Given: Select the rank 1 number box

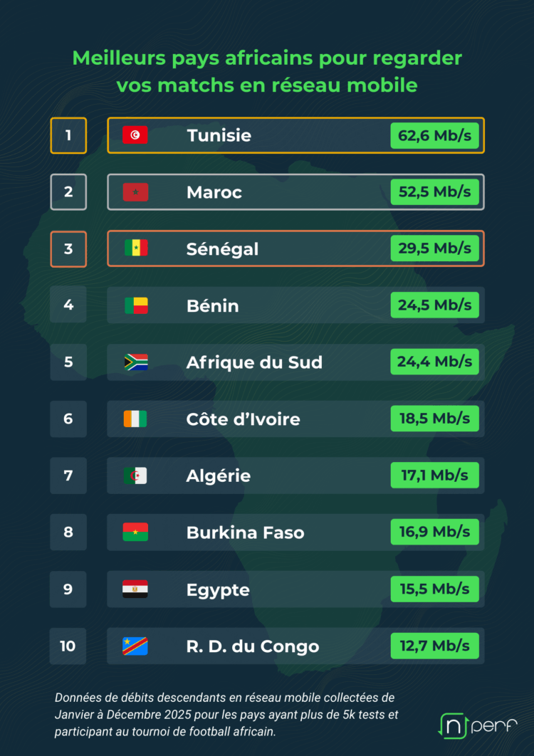Looking at the screenshot, I should point(68,135).
